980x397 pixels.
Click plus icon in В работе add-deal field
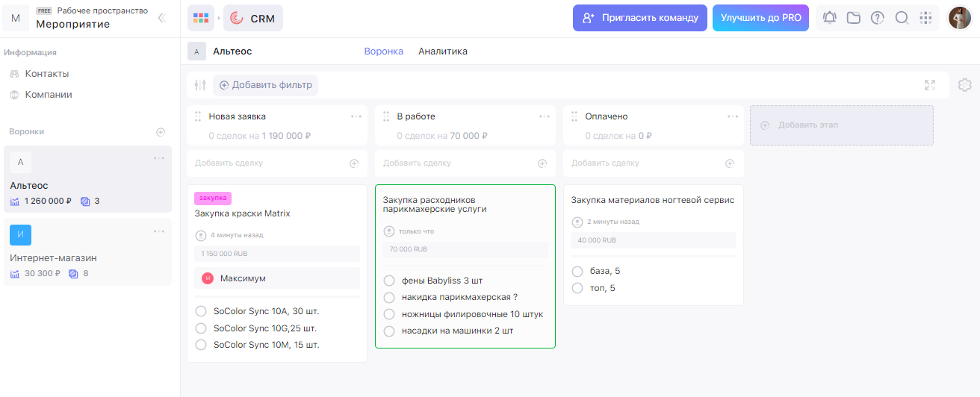click(542, 163)
